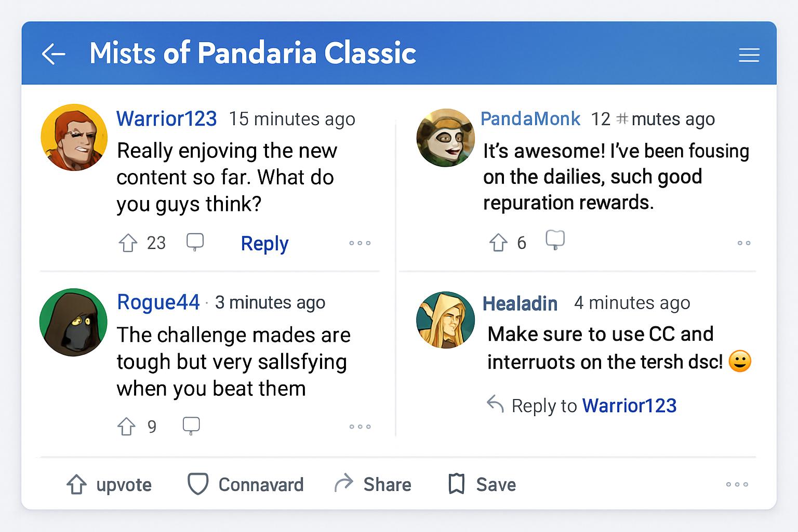Click Reply under Warrior123's comment
The width and height of the screenshot is (798, 532).
(x=264, y=243)
